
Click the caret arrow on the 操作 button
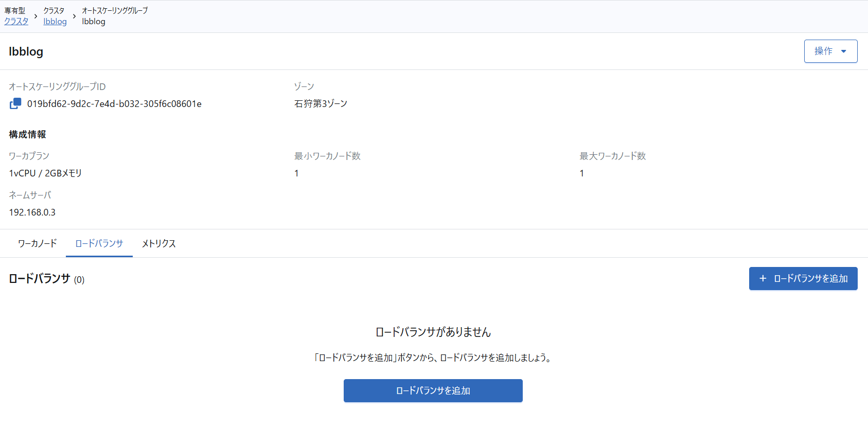click(x=843, y=51)
